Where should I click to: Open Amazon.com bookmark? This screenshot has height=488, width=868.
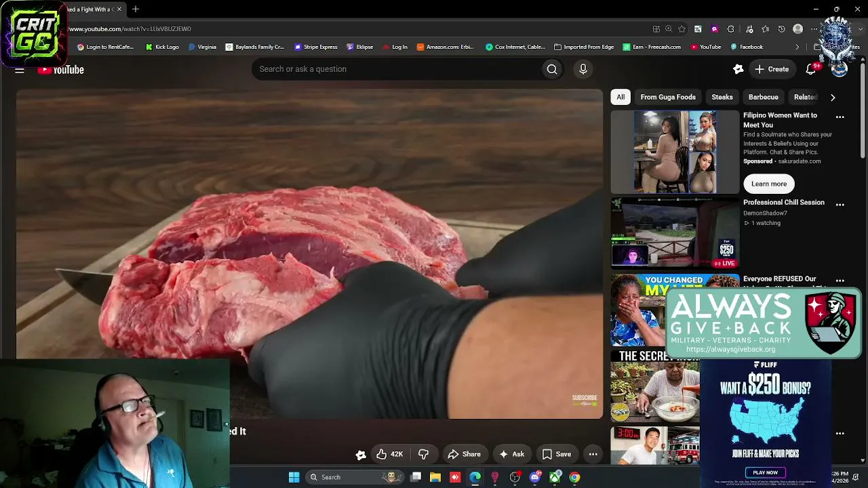click(x=445, y=47)
